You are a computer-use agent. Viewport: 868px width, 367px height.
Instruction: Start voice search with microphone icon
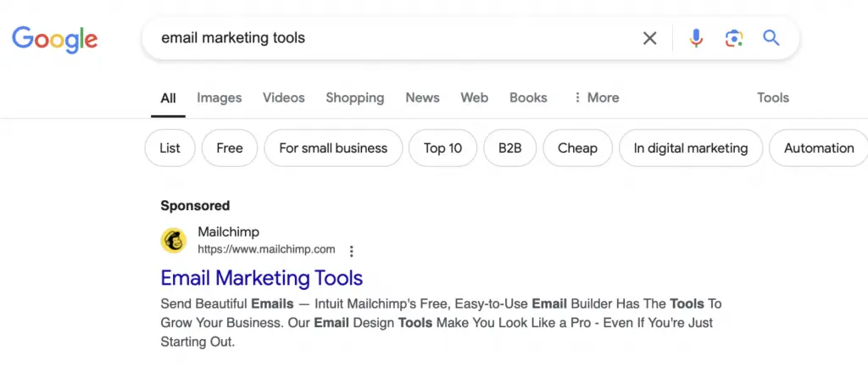point(696,38)
